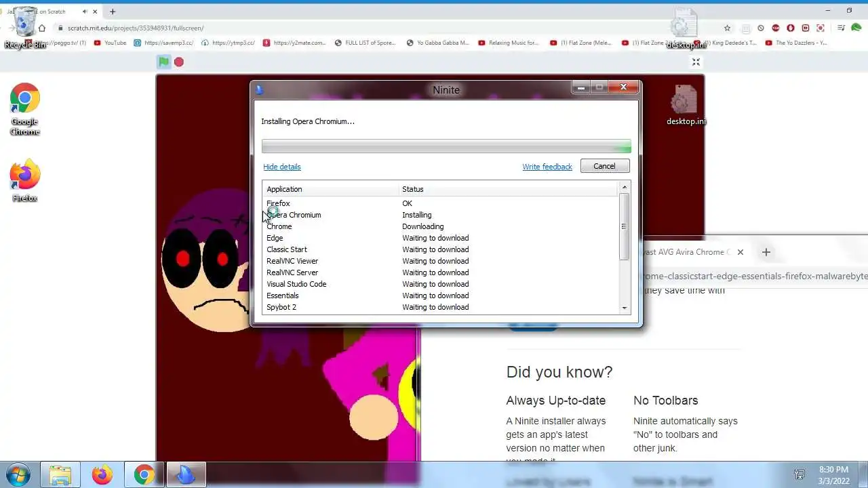This screenshot has width=868, height=488.
Task: Click the Ninite installation progress bar
Action: click(x=446, y=147)
